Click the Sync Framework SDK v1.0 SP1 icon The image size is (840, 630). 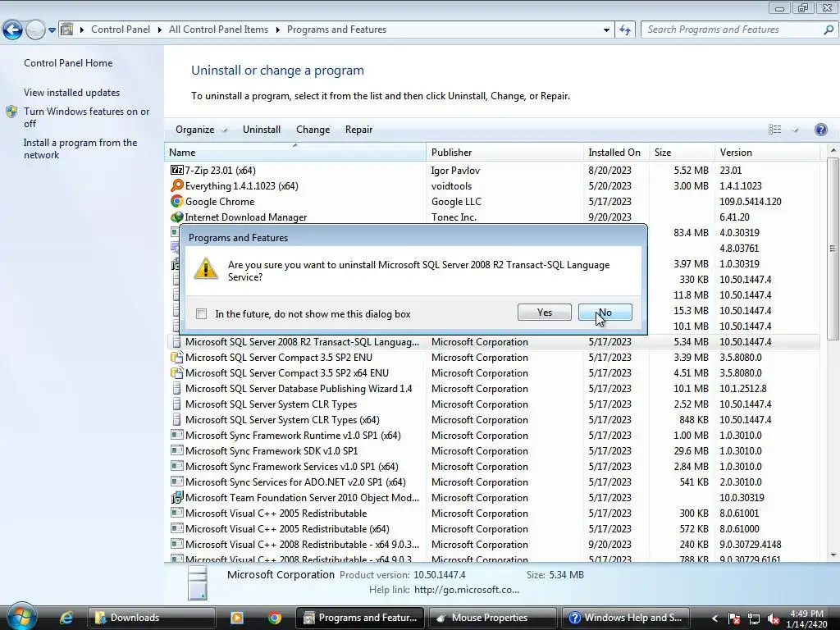(x=177, y=450)
